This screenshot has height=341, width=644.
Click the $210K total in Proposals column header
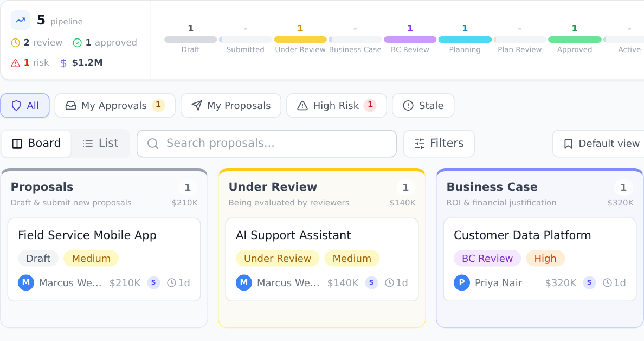point(185,203)
